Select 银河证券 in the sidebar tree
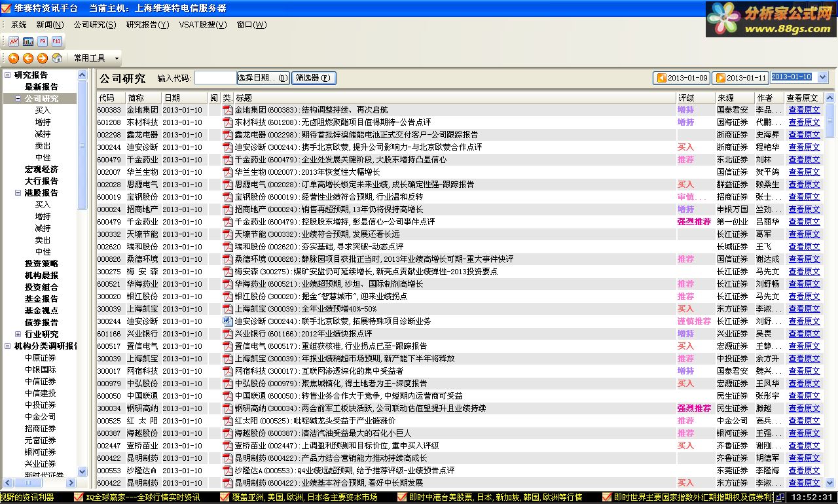This screenshot has width=838, height=504. pyautogui.click(x=41, y=452)
